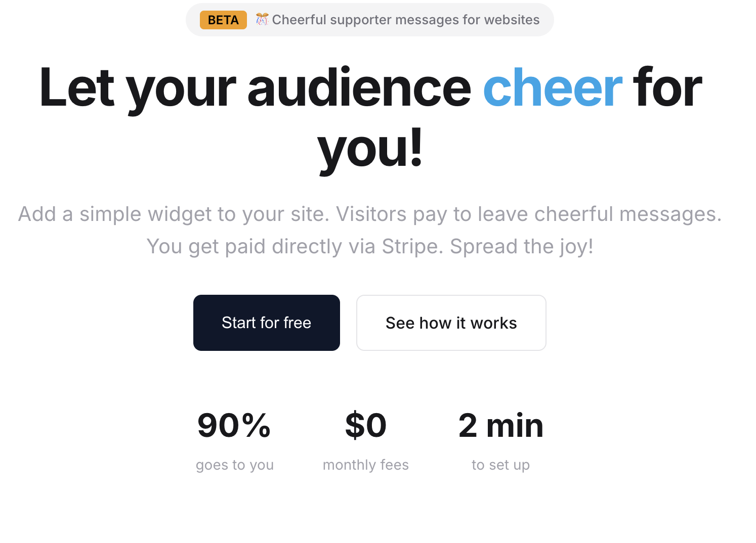Click the 'monthly fees' label
Image resolution: width=756 pixels, height=543 pixels.
[x=365, y=465]
